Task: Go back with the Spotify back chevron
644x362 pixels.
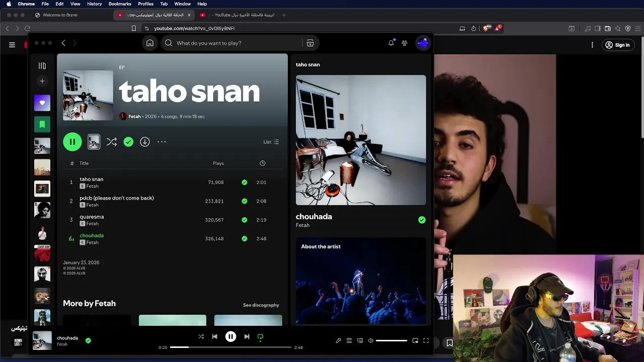Action: click(x=63, y=43)
